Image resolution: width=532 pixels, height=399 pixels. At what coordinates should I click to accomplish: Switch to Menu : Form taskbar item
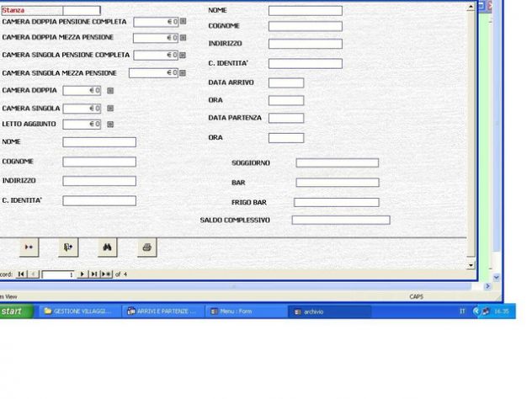(x=247, y=311)
